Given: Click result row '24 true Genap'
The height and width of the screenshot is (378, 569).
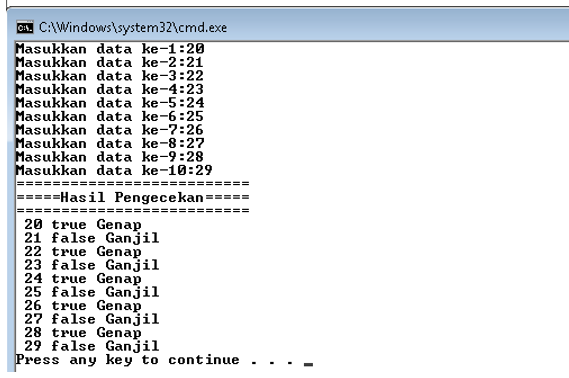Looking at the screenshot, I should click(x=83, y=279).
